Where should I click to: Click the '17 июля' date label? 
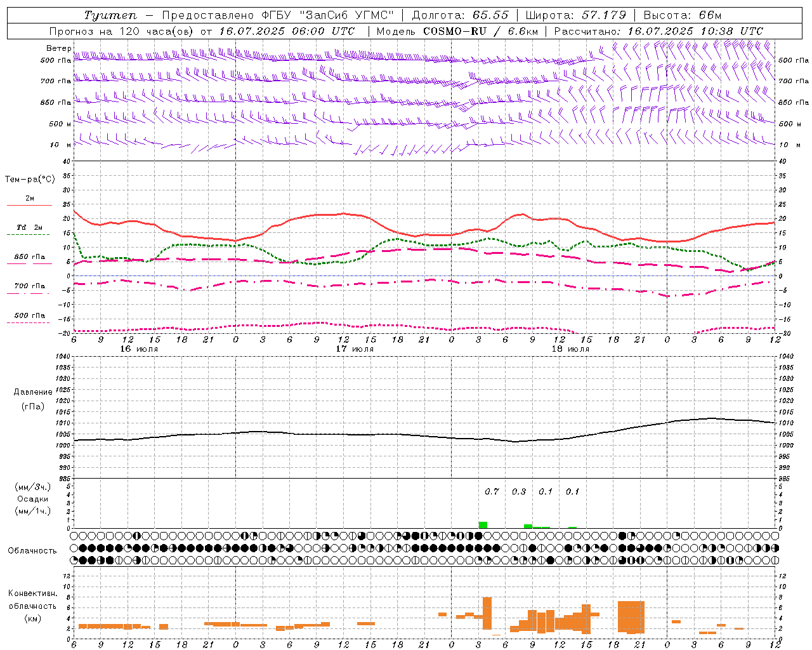coord(355,349)
